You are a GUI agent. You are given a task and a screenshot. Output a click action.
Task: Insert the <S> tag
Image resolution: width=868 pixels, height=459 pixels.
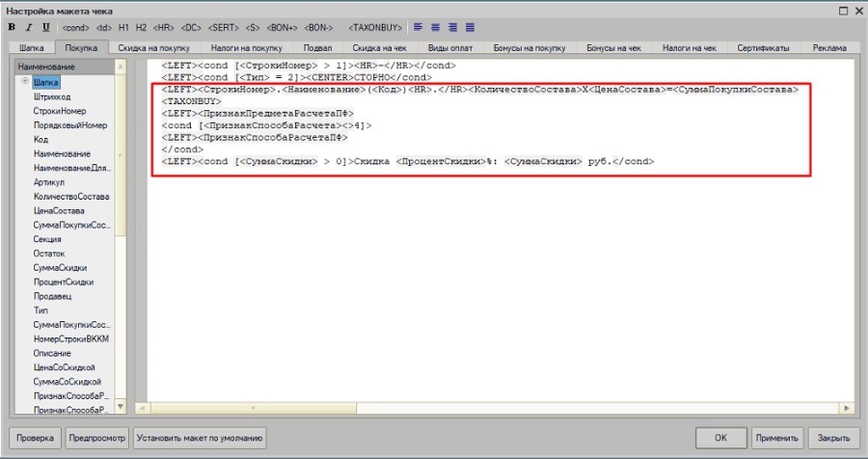[253, 27]
